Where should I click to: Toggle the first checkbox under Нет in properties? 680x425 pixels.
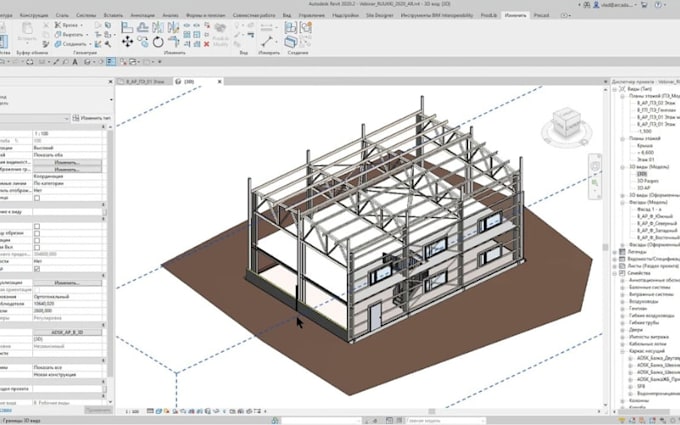[37, 198]
